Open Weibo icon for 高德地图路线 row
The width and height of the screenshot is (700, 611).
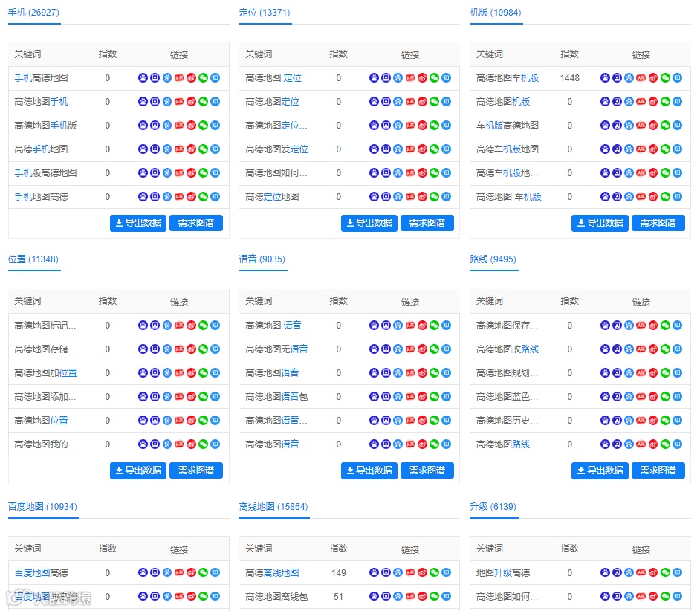(653, 444)
